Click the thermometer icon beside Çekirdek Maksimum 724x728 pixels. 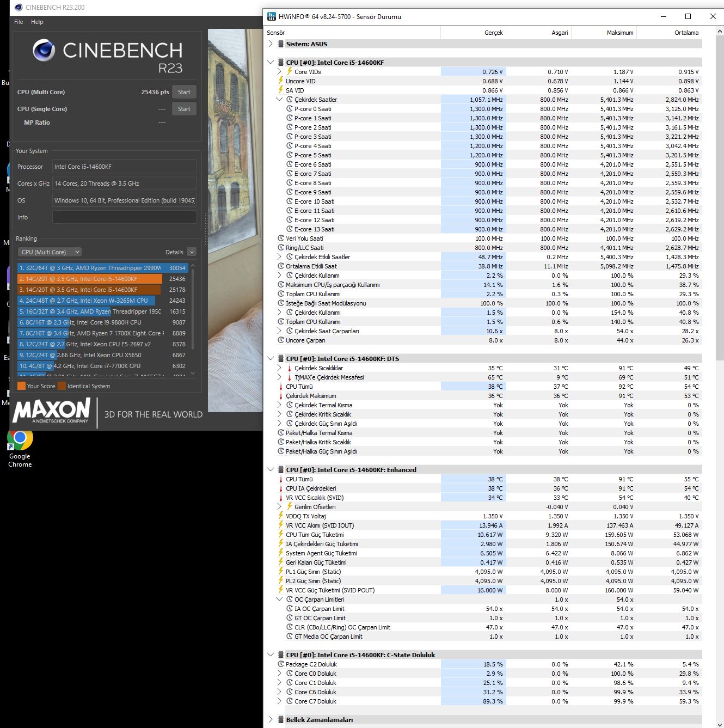click(281, 395)
